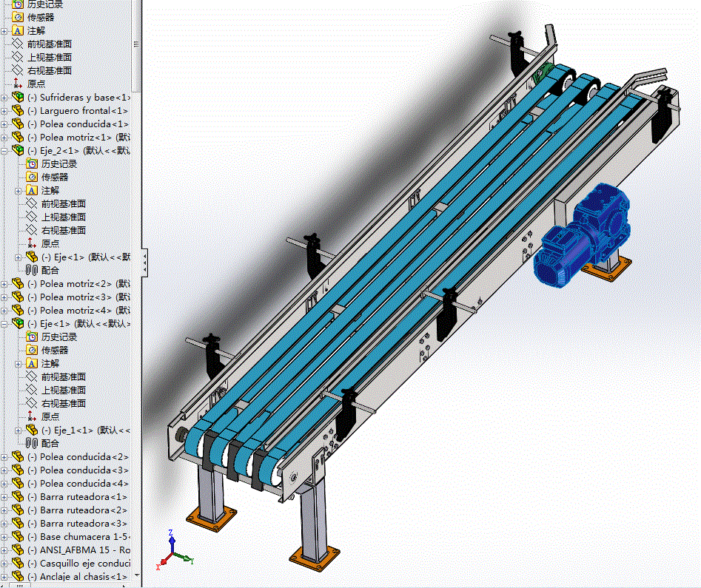
Task: Select 右视基准面 under Eje_2<1>
Action: [x=64, y=231]
